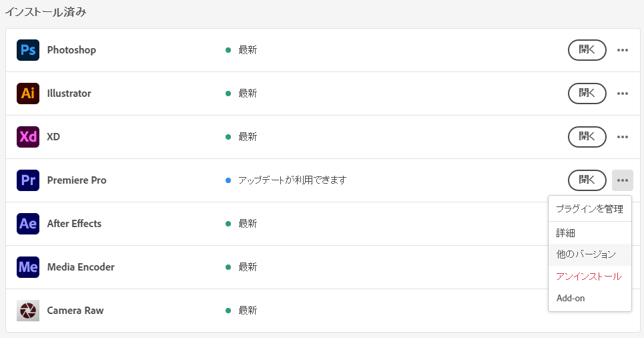644x338 pixels.
Task: Click the Premiere Pro app icon
Action: [28, 180]
